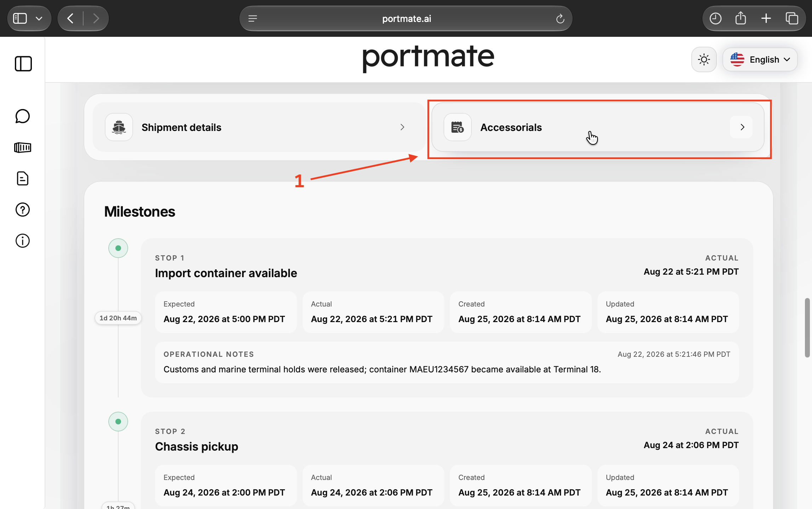Click the ship icon beside Shipment details
This screenshot has width=812, height=509.
click(x=119, y=127)
